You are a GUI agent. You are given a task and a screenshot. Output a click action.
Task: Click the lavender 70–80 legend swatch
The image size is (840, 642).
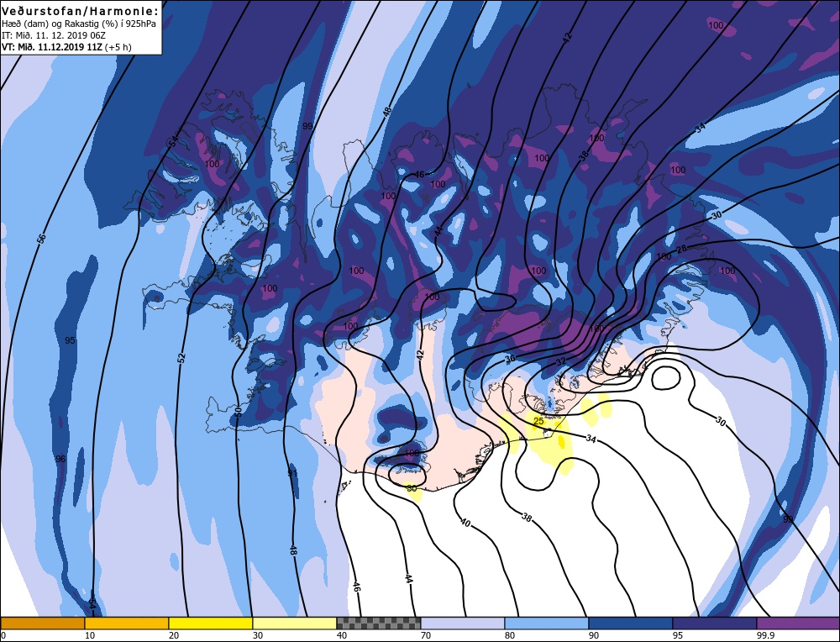(x=463, y=623)
